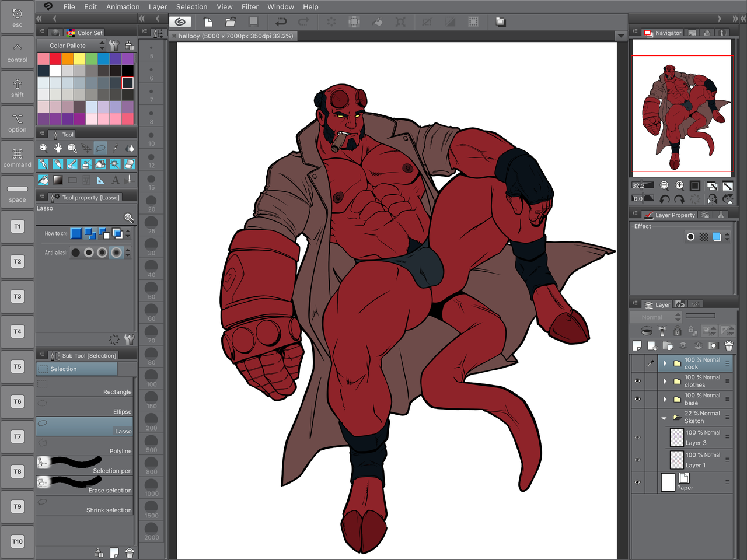Open Tool palette menu button
Screen dimensions: 747x560
tap(42, 134)
